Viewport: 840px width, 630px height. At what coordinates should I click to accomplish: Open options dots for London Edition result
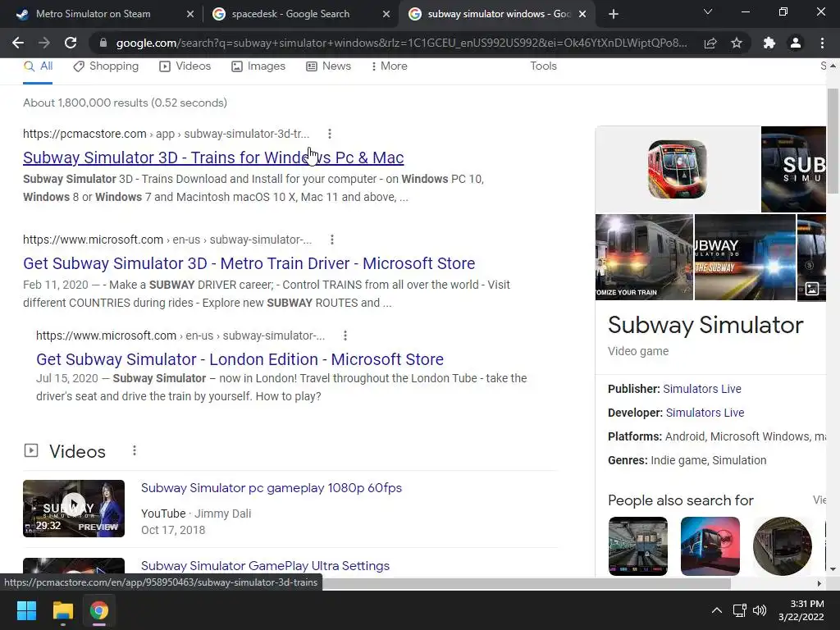tap(345, 336)
